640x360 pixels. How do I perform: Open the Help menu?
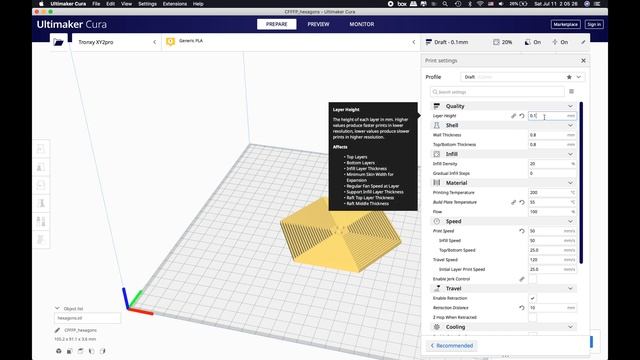coord(198,4)
